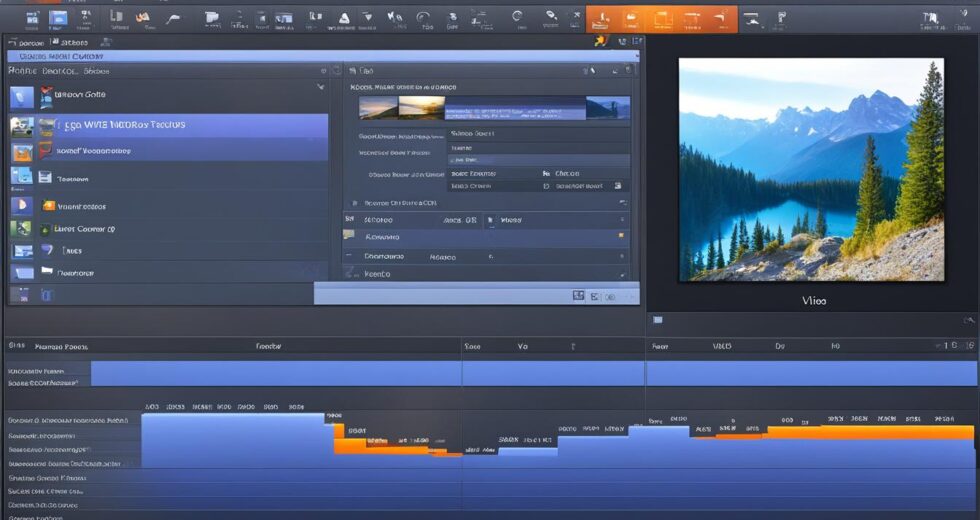Screen dimensions: 980x520
Task: Click the small blue icon below the preview
Action: (658, 320)
